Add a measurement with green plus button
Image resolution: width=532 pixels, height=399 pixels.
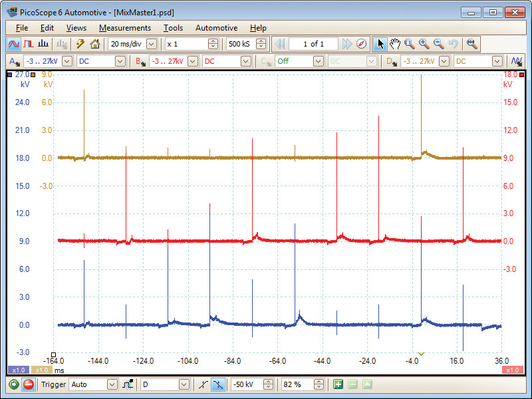click(338, 384)
